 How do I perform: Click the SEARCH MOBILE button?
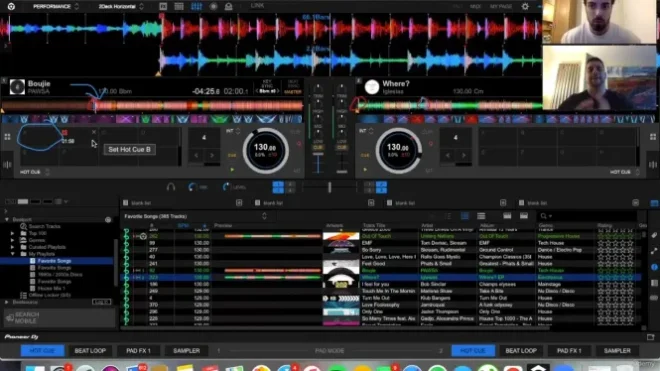coord(59,318)
